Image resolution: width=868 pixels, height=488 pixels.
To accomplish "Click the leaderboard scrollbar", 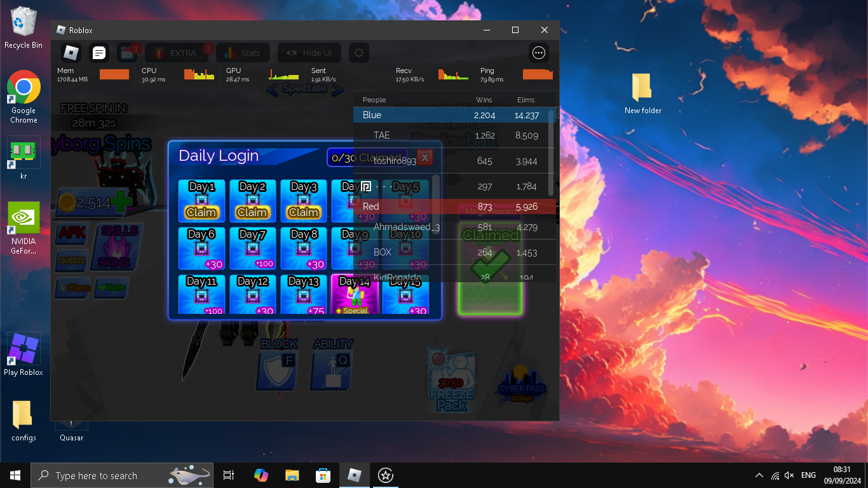I will point(551,152).
